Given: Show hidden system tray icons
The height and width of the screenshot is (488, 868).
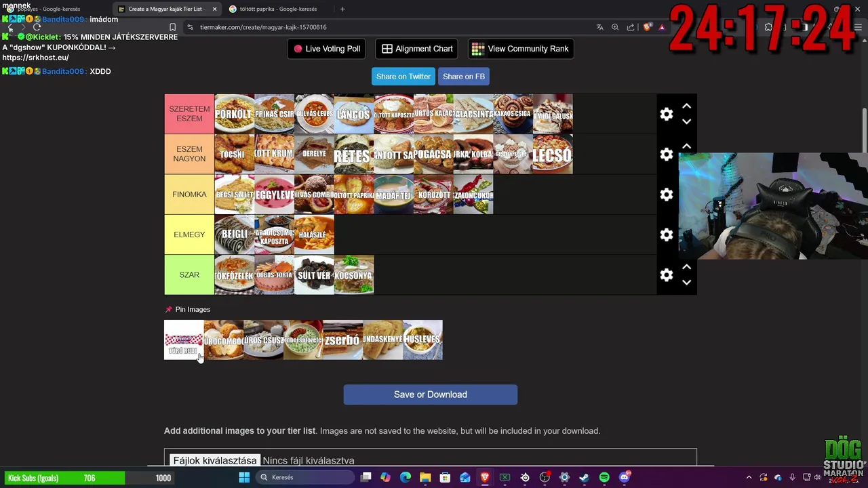Looking at the screenshot, I should pyautogui.click(x=749, y=477).
